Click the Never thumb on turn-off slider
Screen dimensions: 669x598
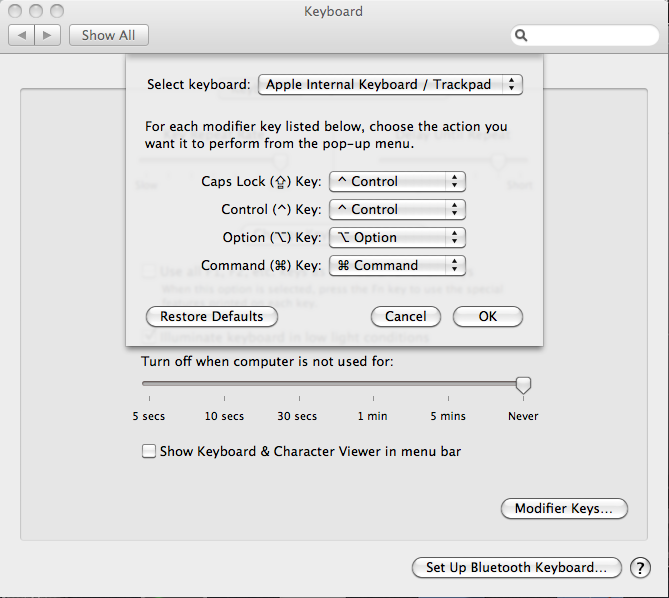[523, 385]
